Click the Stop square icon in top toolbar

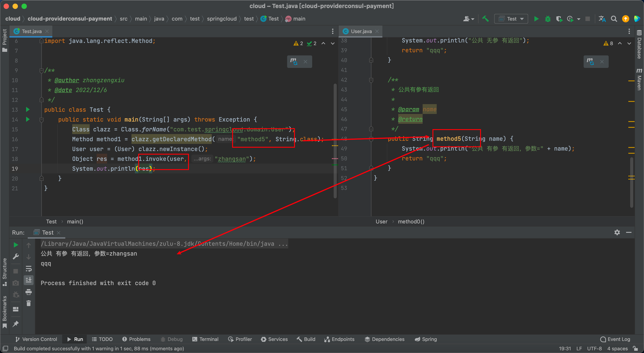tap(587, 19)
